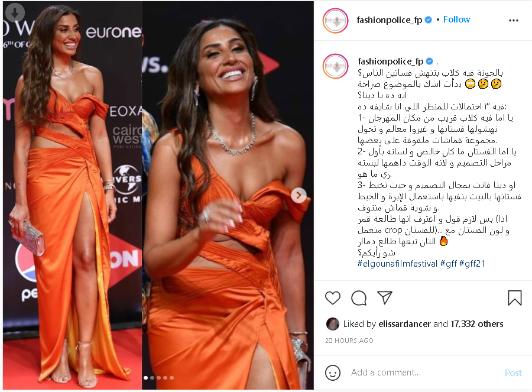Save post with bookmark icon
The image size is (532, 392).
[514, 298]
